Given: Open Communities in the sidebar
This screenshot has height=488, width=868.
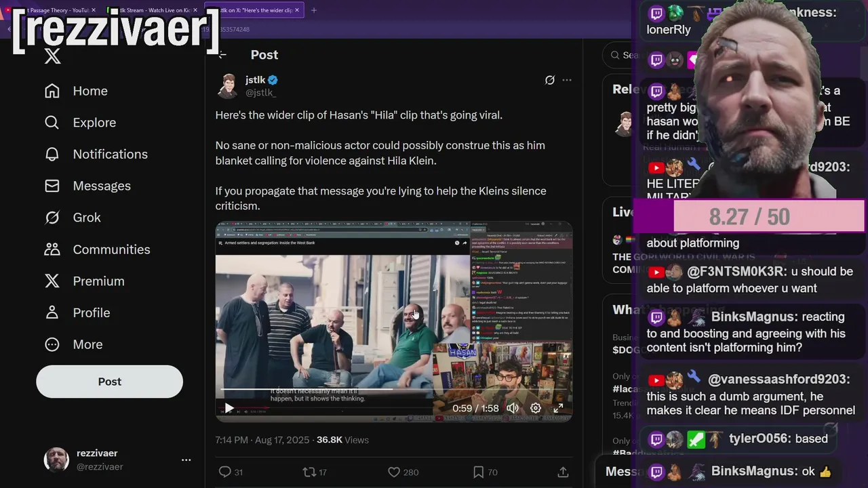Looking at the screenshot, I should pos(97,249).
